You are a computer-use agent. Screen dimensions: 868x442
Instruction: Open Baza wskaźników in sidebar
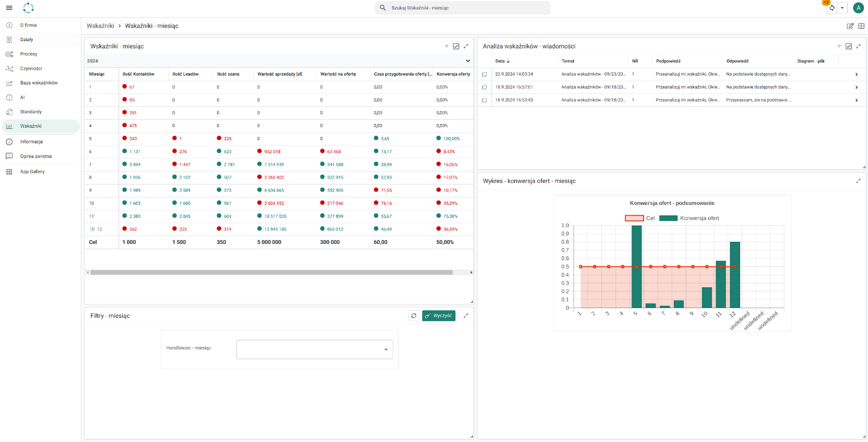coord(41,83)
